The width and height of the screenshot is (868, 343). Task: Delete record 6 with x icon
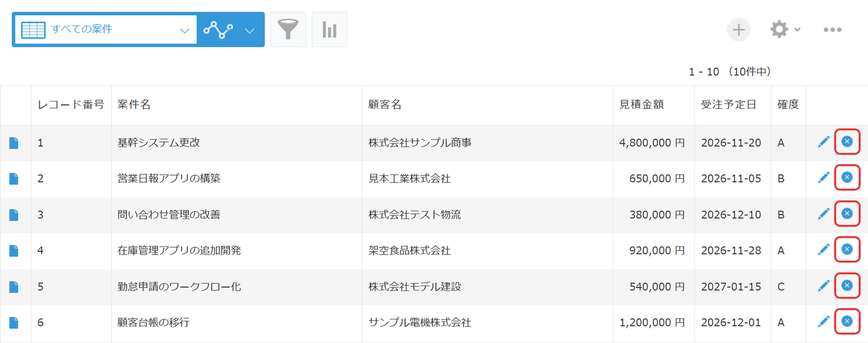847,321
